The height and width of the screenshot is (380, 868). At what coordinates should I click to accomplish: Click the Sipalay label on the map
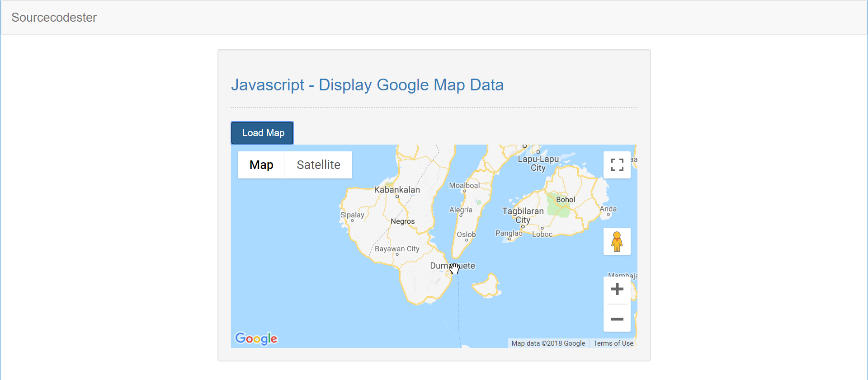pyautogui.click(x=352, y=215)
